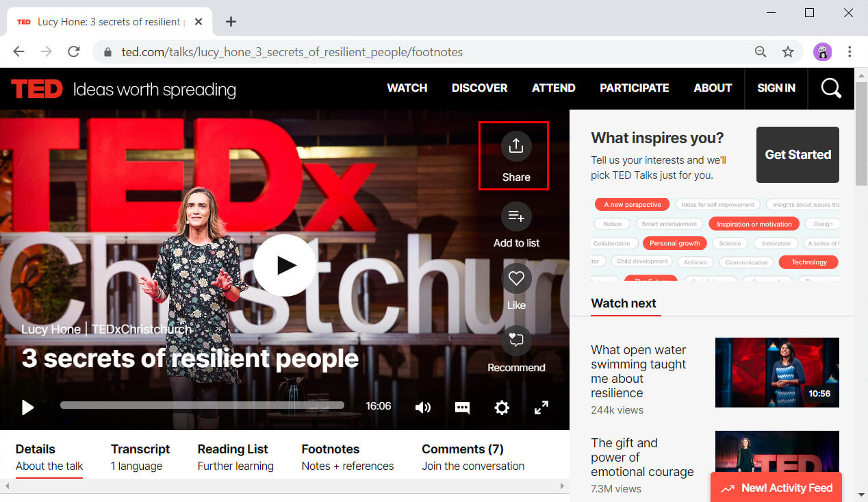Select the Science interest tag
This screenshot has width=868, height=502.
[730, 243]
